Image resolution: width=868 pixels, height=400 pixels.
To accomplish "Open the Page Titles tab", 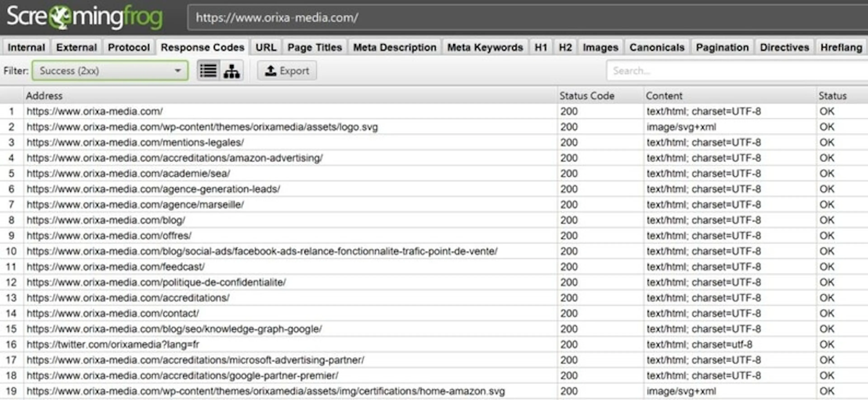I will pyautogui.click(x=314, y=47).
